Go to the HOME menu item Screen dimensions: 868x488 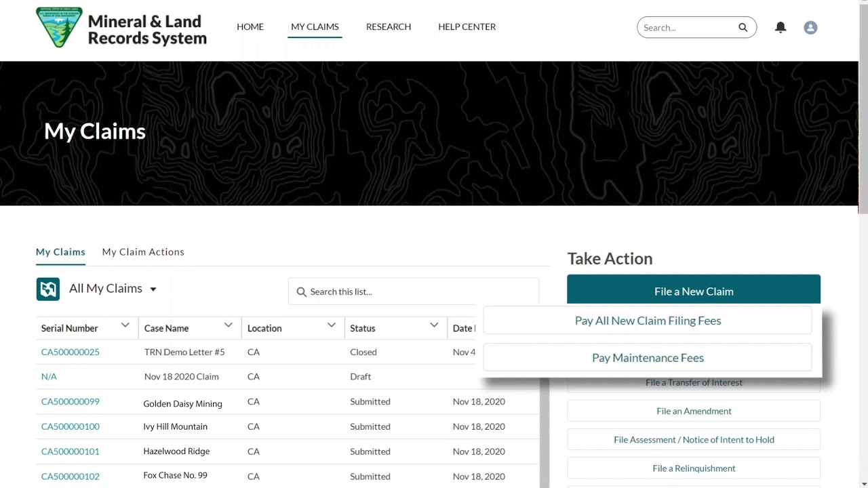tap(250, 26)
